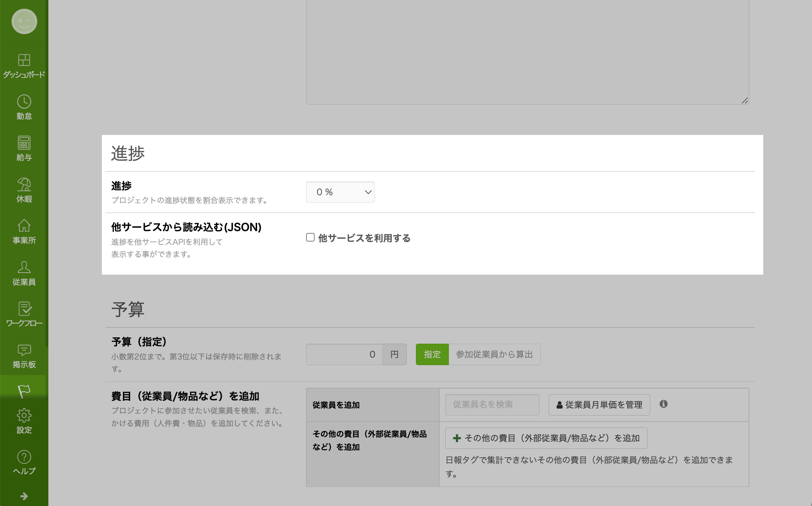Open the 給与 calculator icon
Viewport: 812px width, 506px height.
(x=24, y=143)
